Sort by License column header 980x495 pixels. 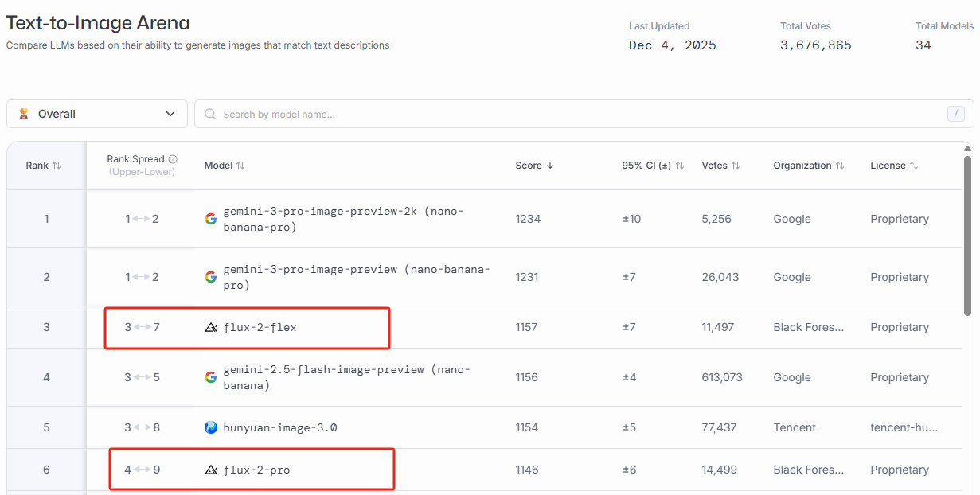[x=914, y=166]
